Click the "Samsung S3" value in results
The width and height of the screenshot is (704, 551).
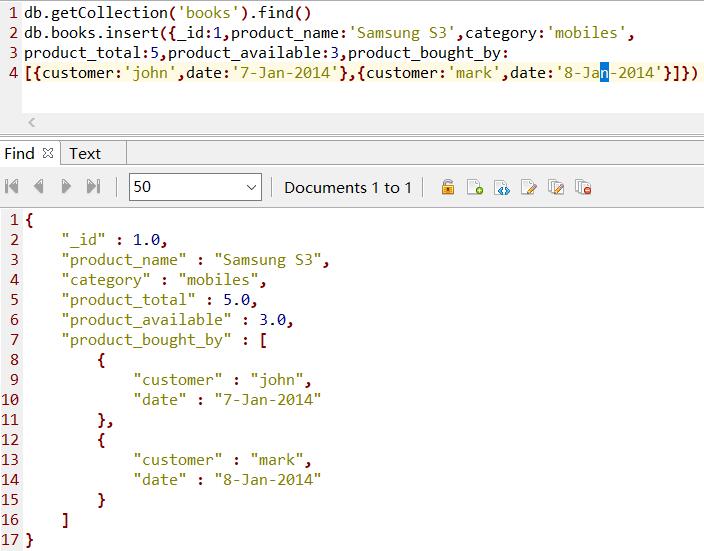coord(268,260)
